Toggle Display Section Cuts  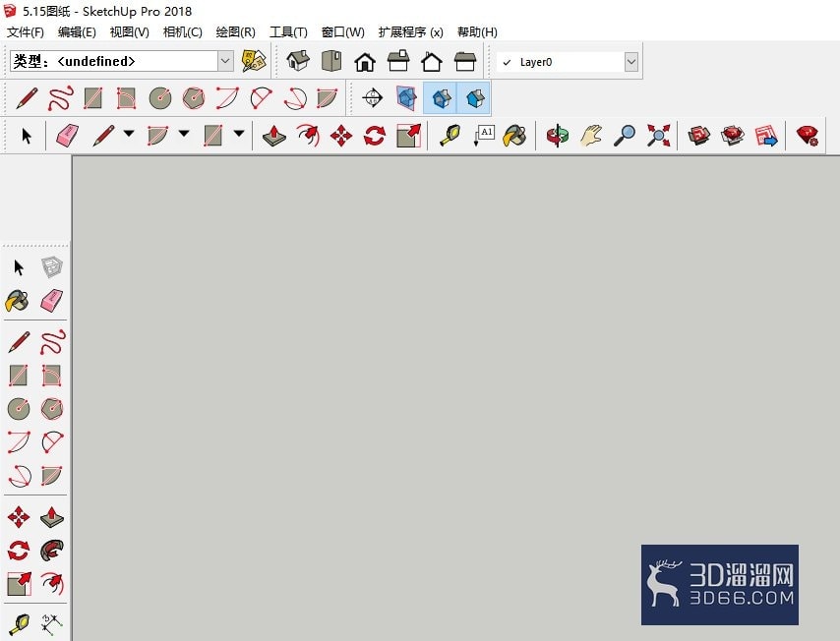[441, 98]
